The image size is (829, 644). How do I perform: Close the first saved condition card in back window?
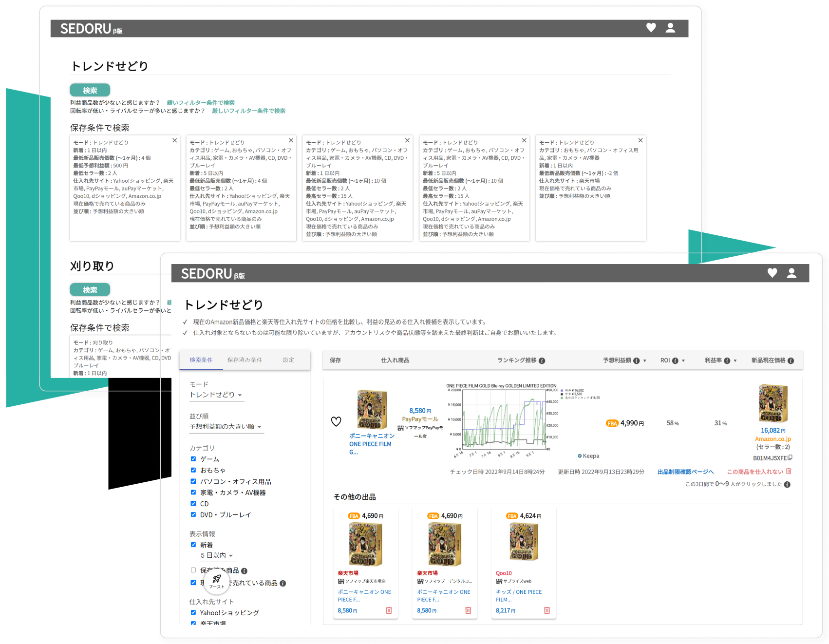pos(174,140)
